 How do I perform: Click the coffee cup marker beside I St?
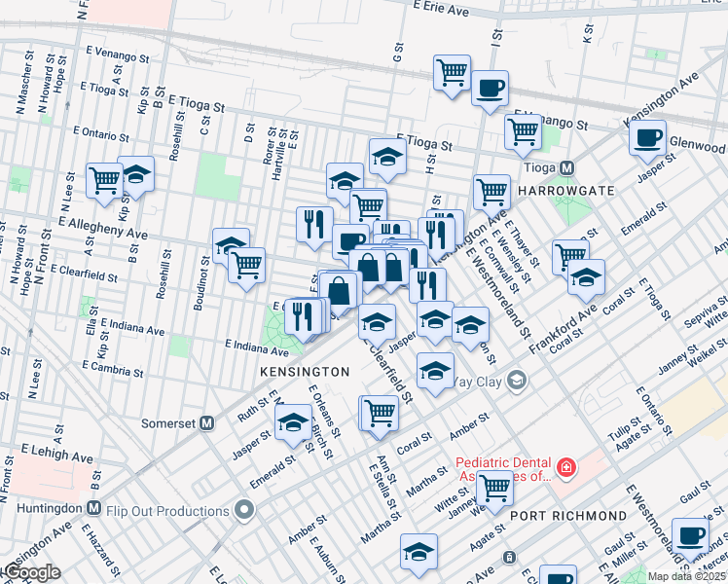[x=490, y=90]
